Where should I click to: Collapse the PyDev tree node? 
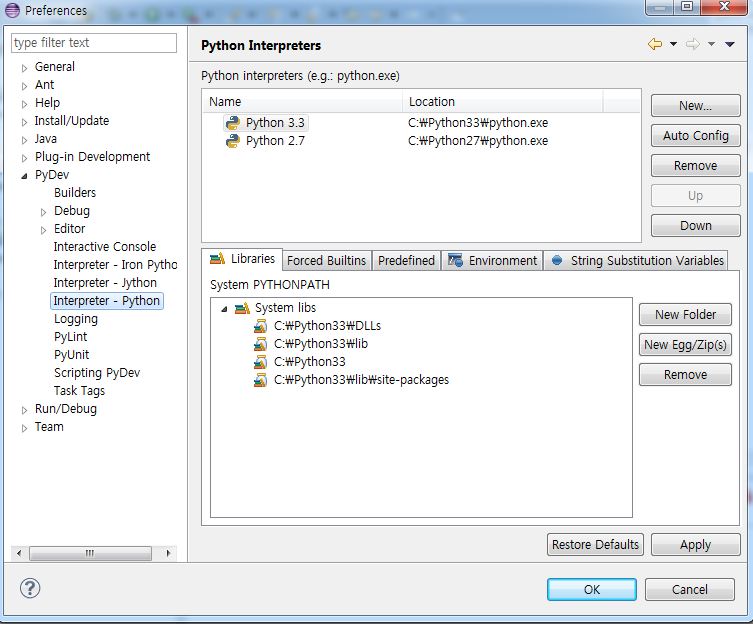pyautogui.click(x=24, y=176)
